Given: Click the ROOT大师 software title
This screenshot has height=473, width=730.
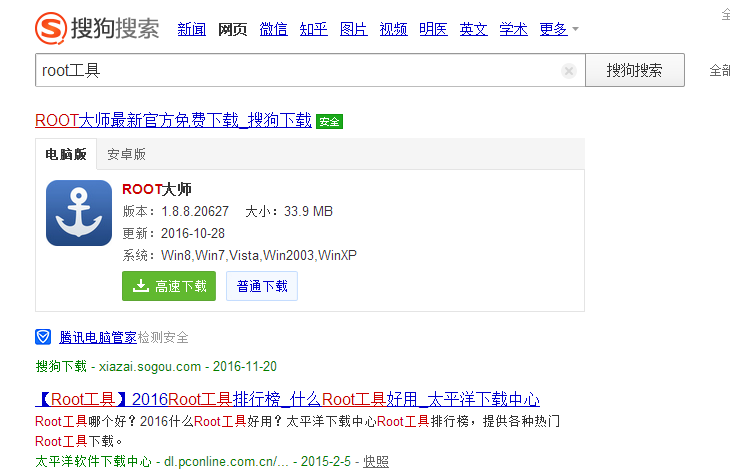Looking at the screenshot, I should pyautogui.click(x=157, y=189).
